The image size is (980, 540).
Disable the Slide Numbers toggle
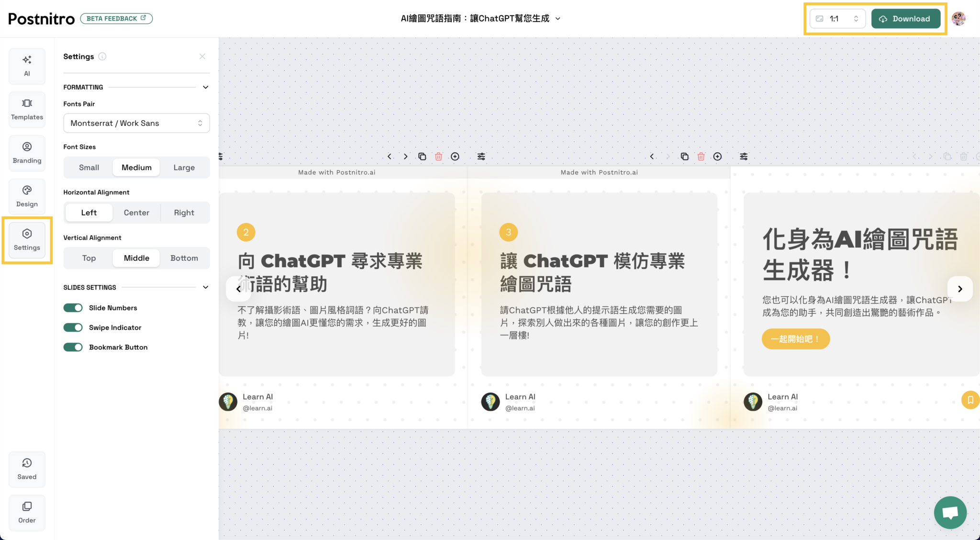click(73, 308)
